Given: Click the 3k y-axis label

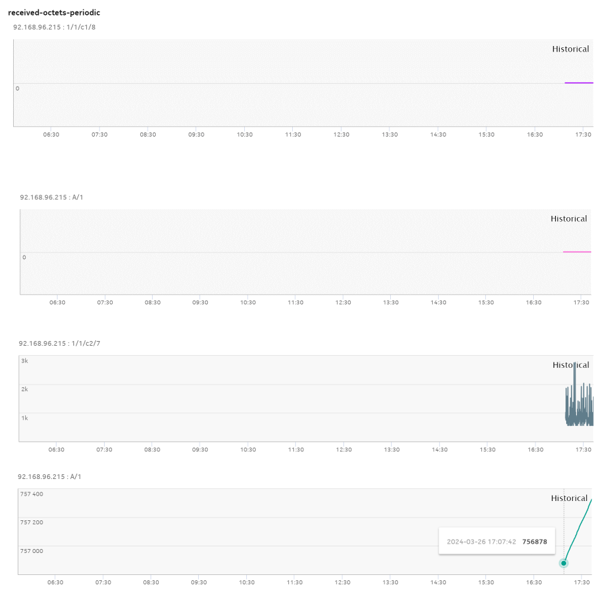Looking at the screenshot, I should 25,360.
